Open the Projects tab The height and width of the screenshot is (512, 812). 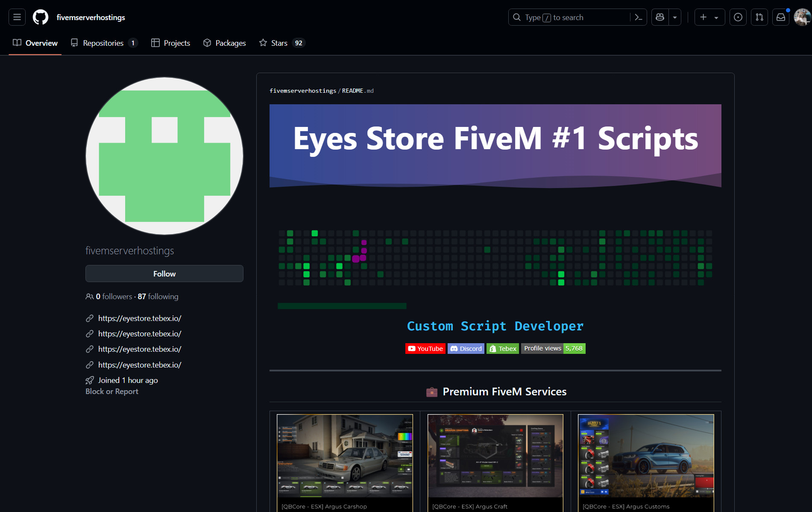[170, 43]
